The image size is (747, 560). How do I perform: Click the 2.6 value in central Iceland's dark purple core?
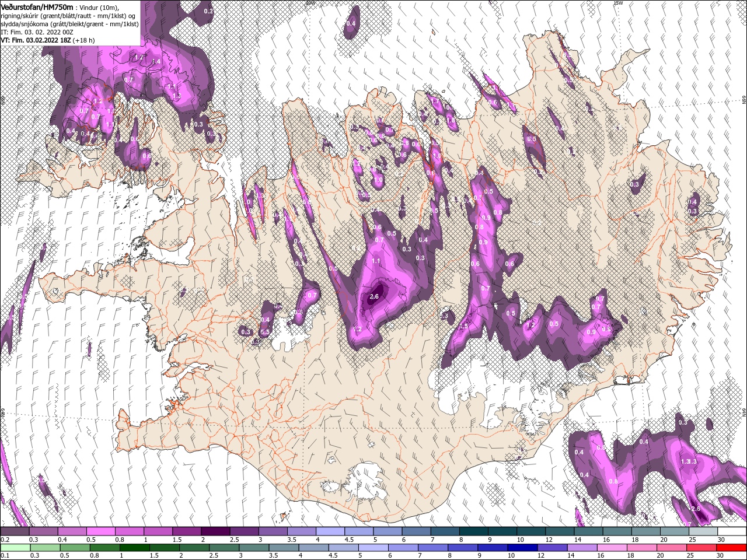[x=374, y=296]
